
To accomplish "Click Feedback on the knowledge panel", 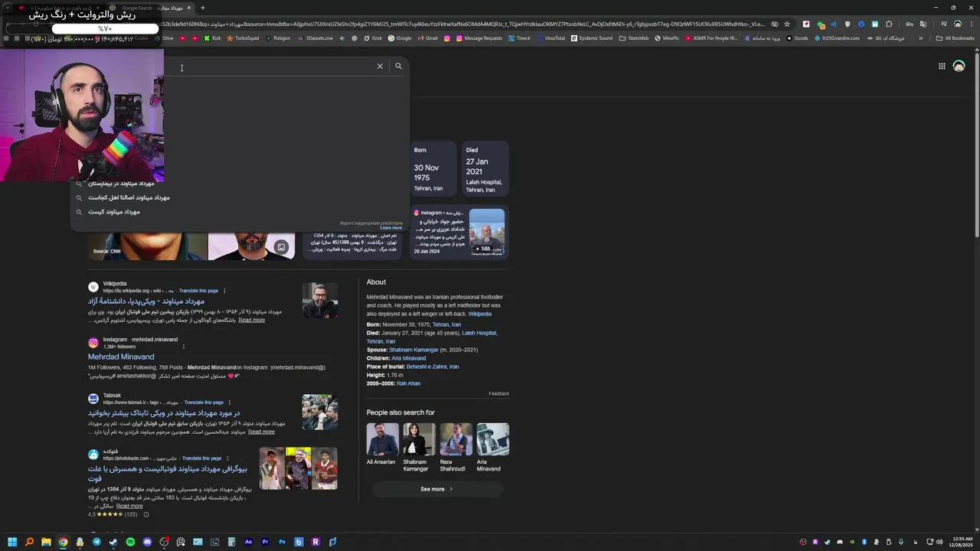I will coord(498,393).
